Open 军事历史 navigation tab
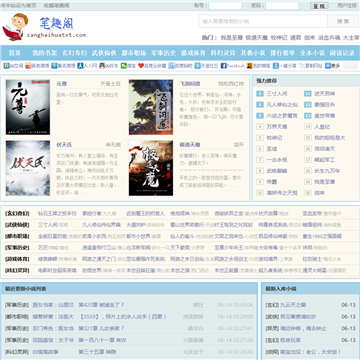Image resolution: width=360 pixels, height=360 pixels. pos(163,53)
